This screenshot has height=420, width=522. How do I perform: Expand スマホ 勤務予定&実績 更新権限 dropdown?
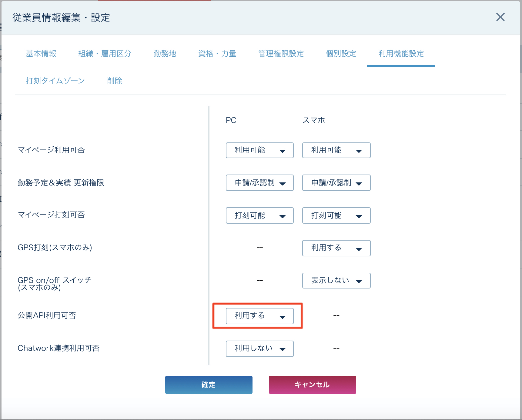click(x=336, y=183)
